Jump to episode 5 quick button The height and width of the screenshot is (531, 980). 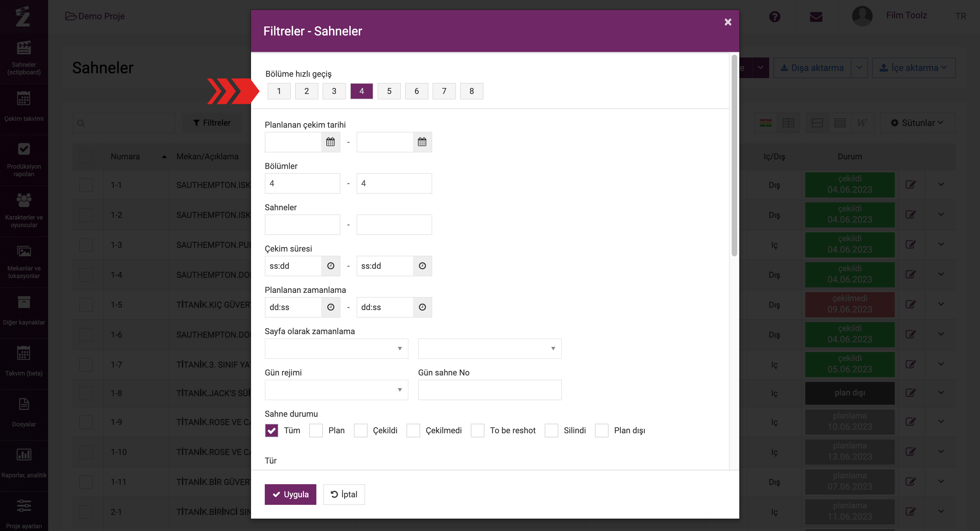tap(389, 91)
